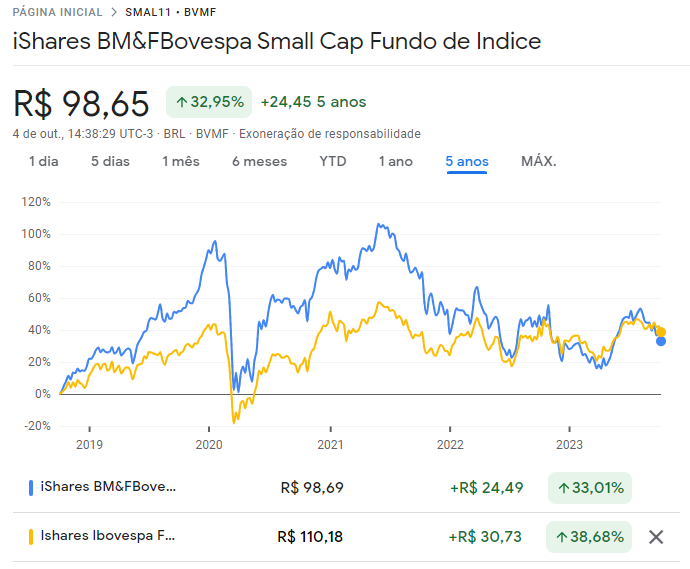This screenshot has width=690, height=569.
Task: Select the 5 dias time range tab
Action: 110,162
